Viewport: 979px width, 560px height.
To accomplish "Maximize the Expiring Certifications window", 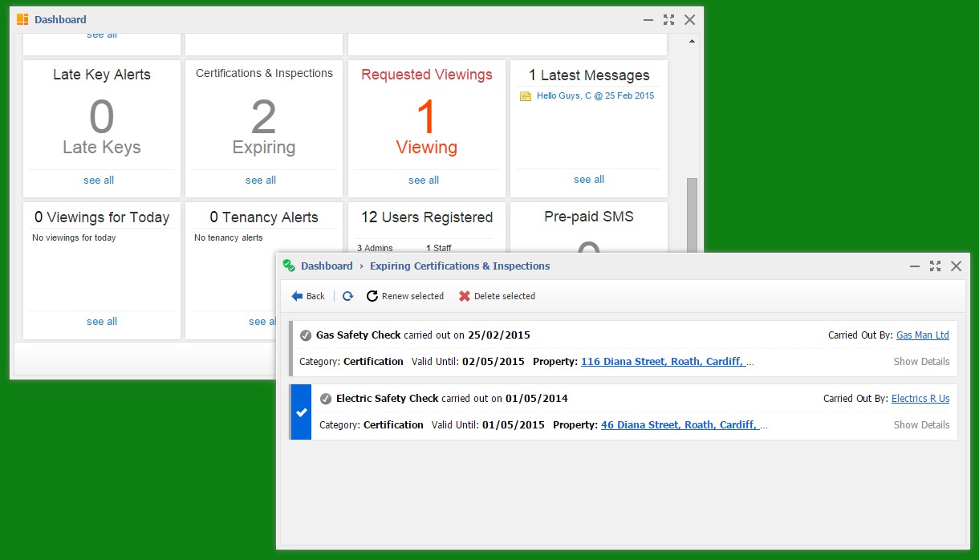I will pos(935,266).
